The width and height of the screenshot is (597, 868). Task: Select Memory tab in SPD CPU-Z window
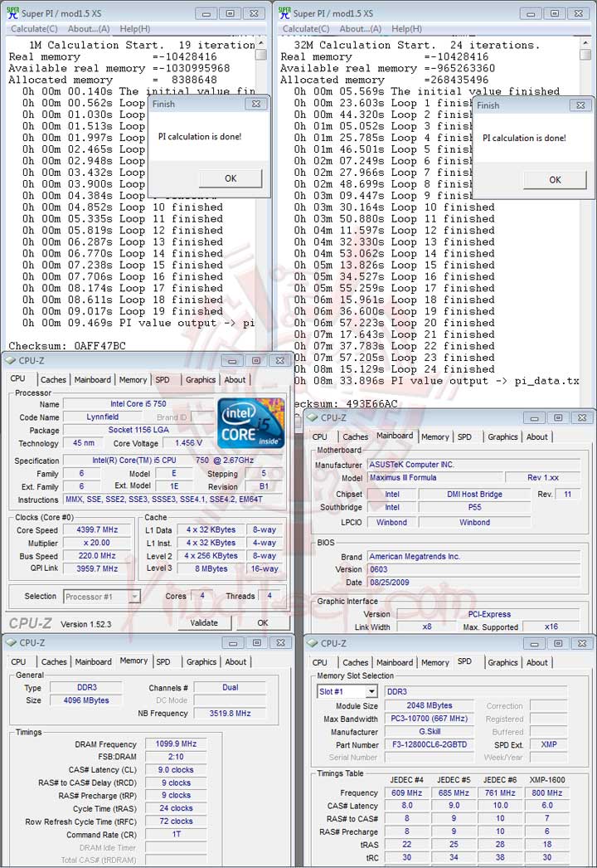pos(434,663)
